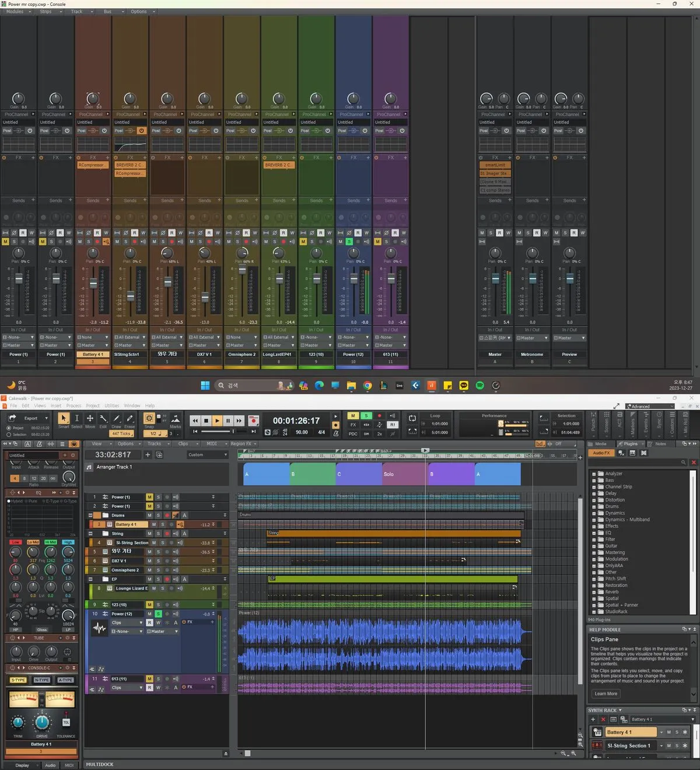Open the Tracks menu in Track view

tap(154, 444)
